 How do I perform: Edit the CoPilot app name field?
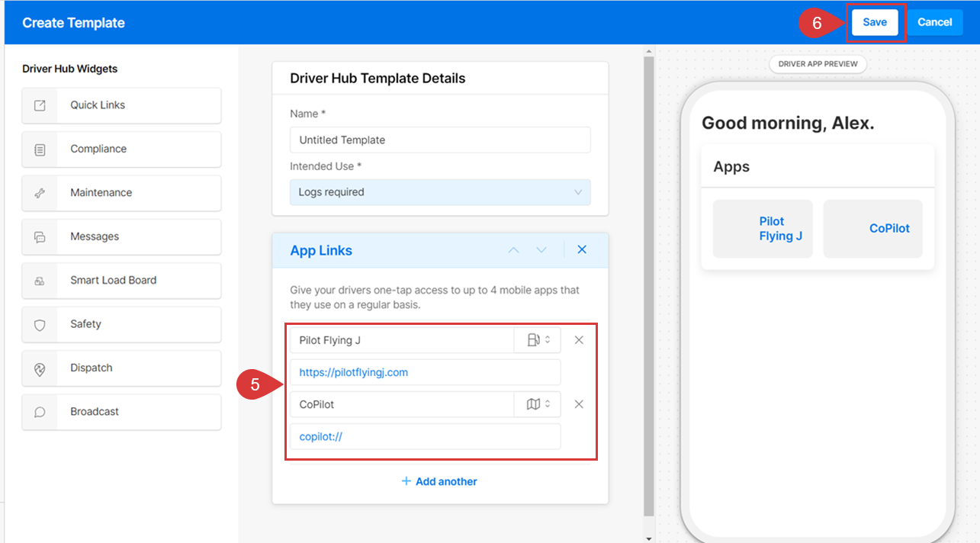click(402, 404)
